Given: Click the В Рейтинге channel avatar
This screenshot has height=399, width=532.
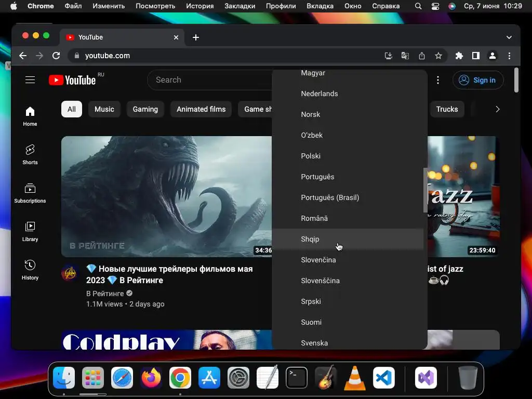Looking at the screenshot, I should pyautogui.click(x=70, y=273).
